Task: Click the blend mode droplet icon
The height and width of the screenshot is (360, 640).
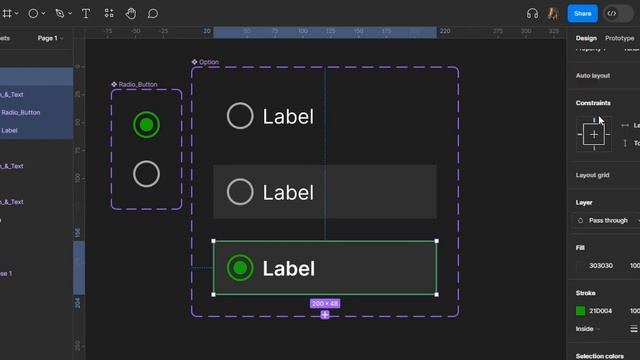Action: [580, 220]
